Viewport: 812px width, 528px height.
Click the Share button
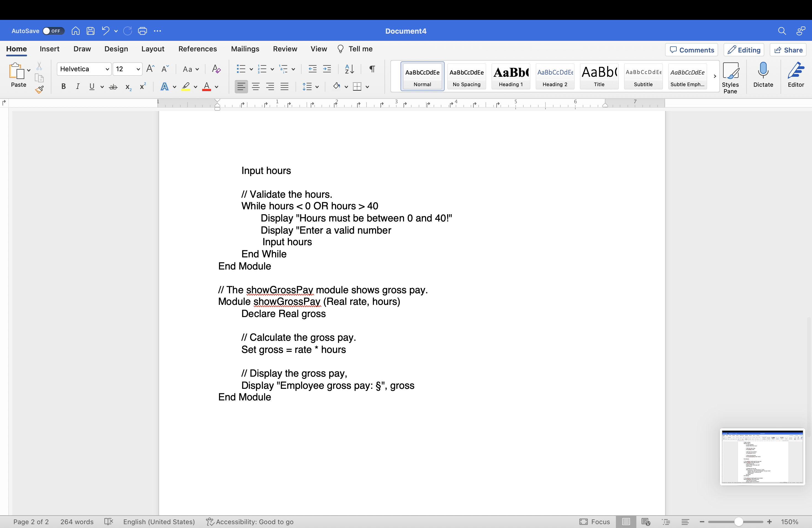pos(788,50)
